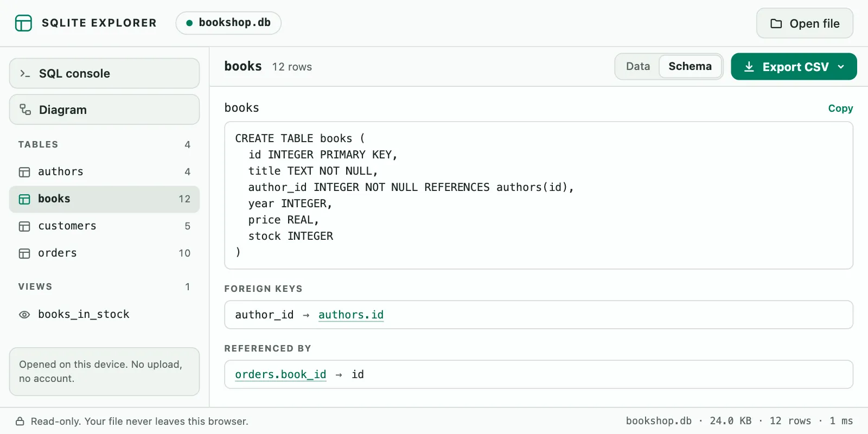Click the TABLES section header
Viewport: 868px width, 434px height.
38,144
